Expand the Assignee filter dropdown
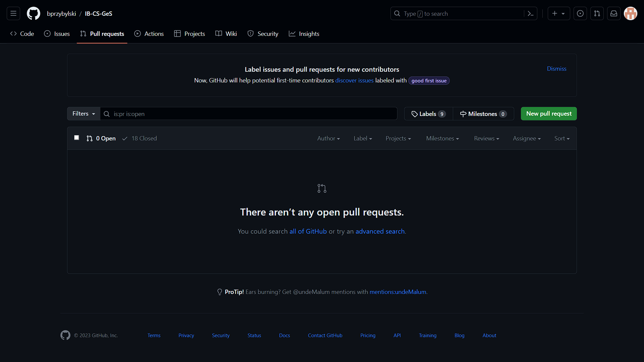The height and width of the screenshot is (362, 644). 527,138
